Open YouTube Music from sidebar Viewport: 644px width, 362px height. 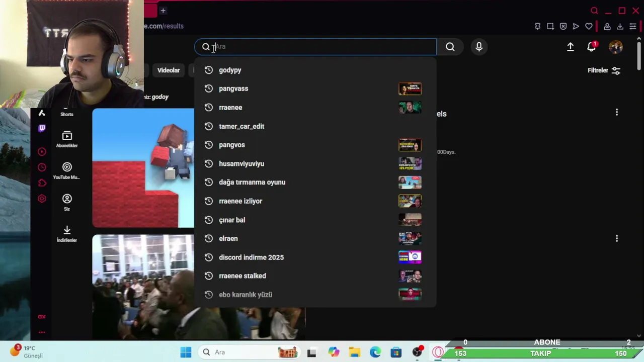pyautogui.click(x=67, y=171)
